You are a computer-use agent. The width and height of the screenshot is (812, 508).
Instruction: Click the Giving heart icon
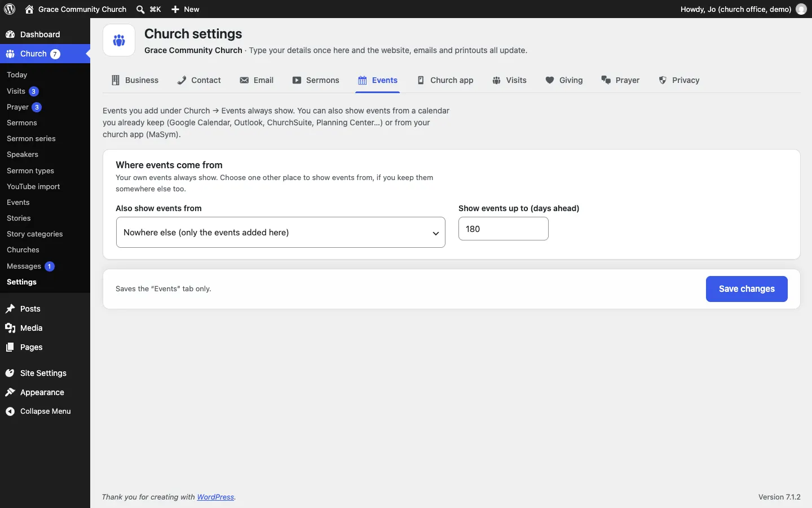(550, 80)
